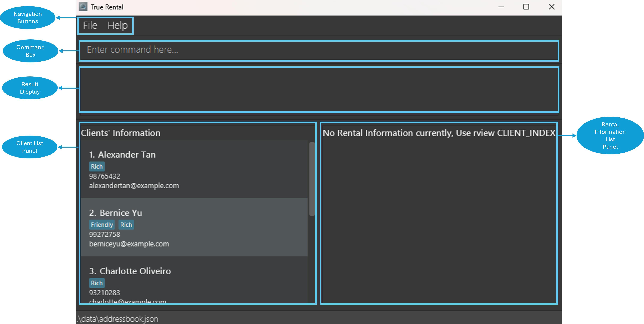644x324 pixels.
Task: Click the True Rental app icon
Action: (83, 7)
